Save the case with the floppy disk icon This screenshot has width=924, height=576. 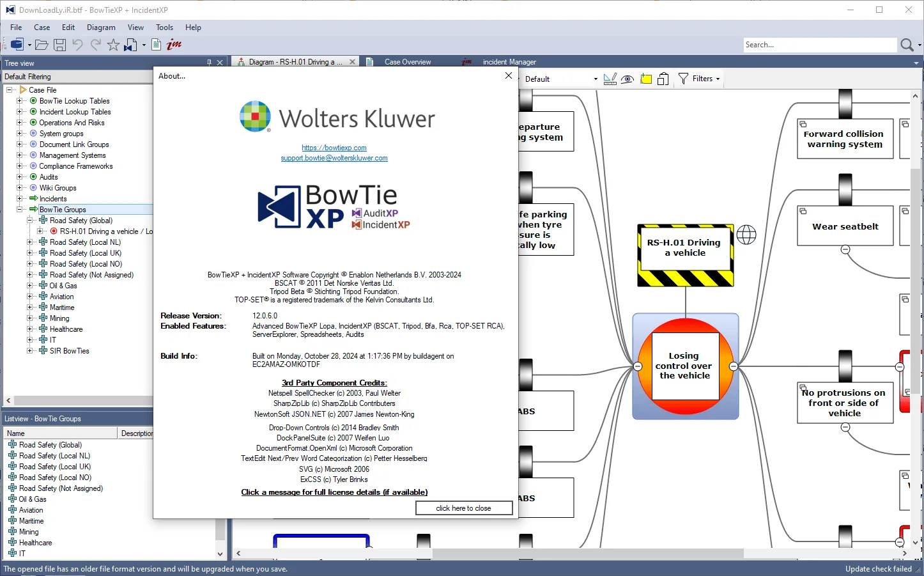(59, 45)
